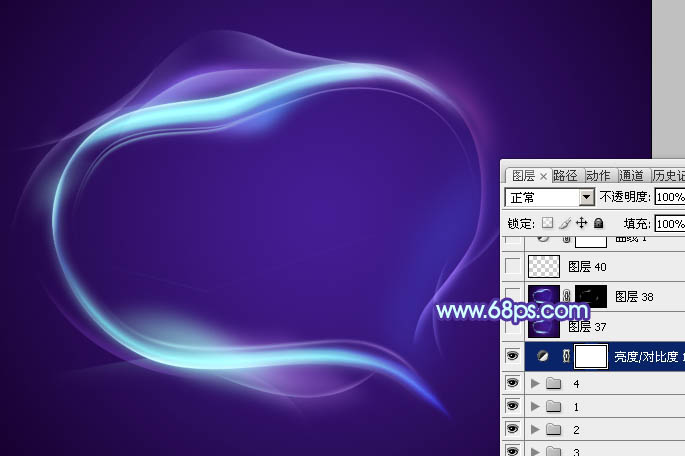Switch to the 通道 tab
The width and height of the screenshot is (685, 456).
click(630, 175)
